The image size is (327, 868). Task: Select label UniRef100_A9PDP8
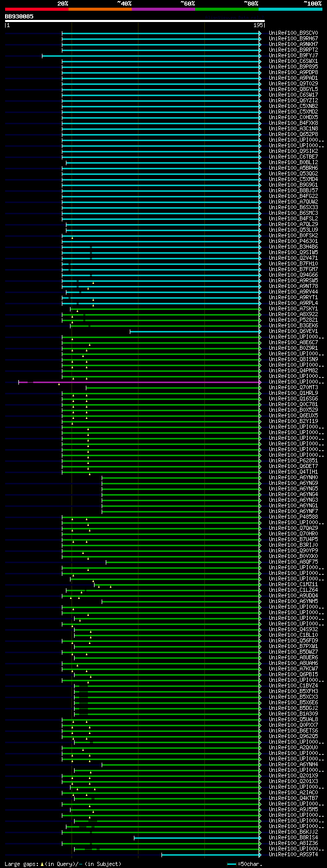[x=293, y=73]
